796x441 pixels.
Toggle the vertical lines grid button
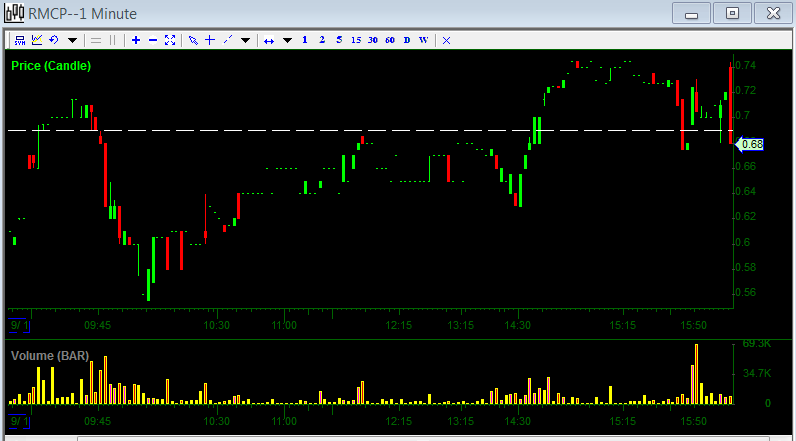tap(112, 40)
